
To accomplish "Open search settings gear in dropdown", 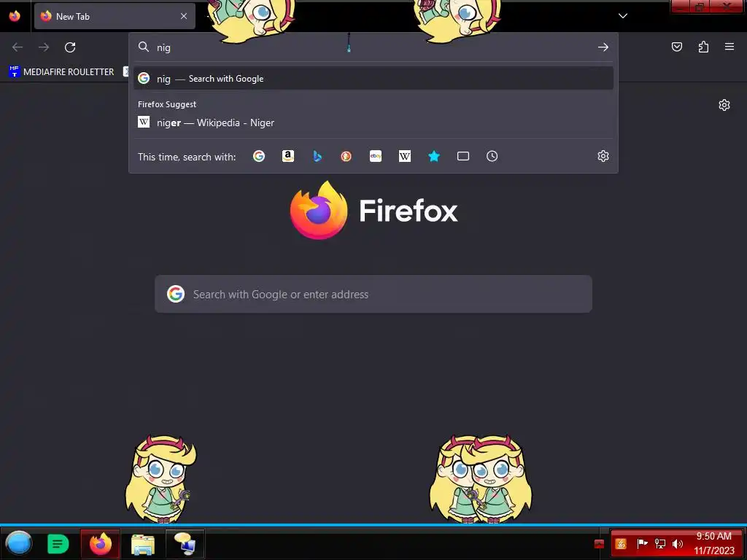I will point(603,156).
